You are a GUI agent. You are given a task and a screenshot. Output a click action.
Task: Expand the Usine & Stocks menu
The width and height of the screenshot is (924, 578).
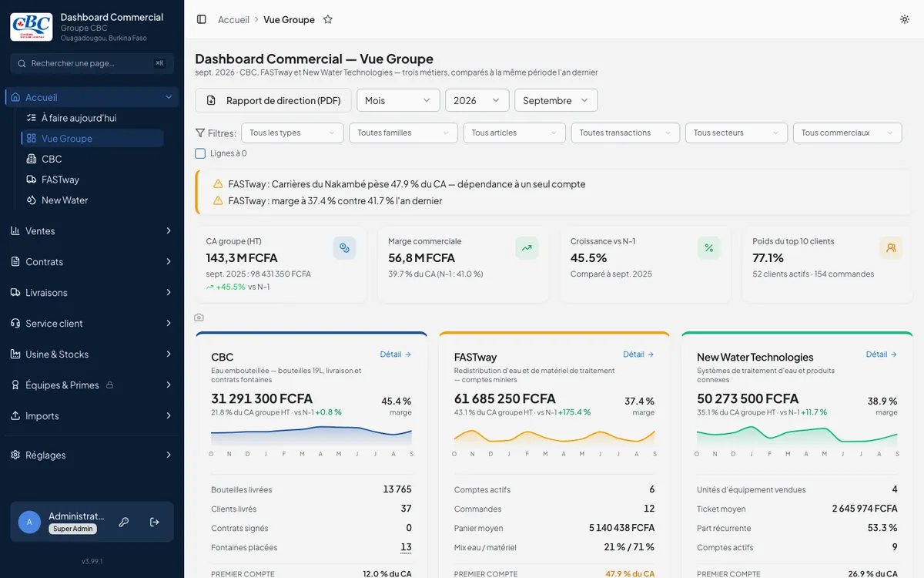pyautogui.click(x=92, y=354)
